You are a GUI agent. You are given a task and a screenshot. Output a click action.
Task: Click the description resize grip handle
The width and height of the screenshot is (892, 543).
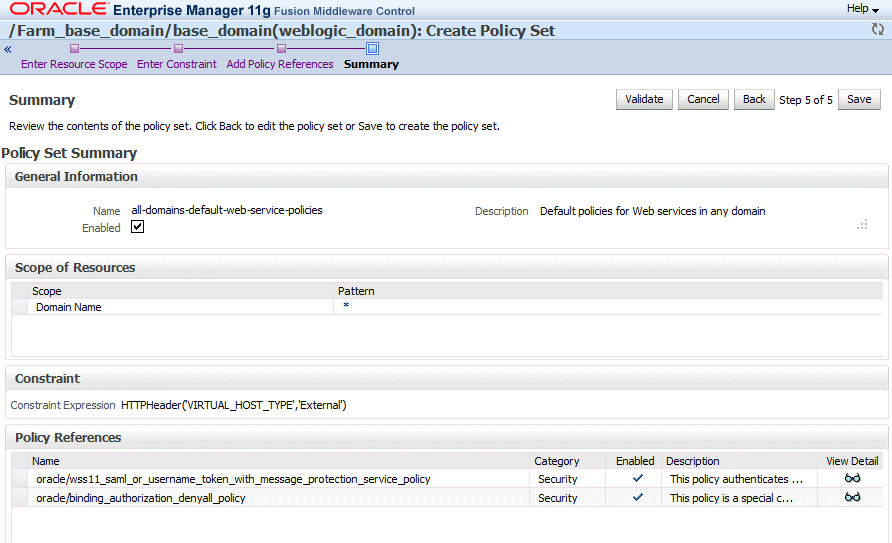point(862,225)
